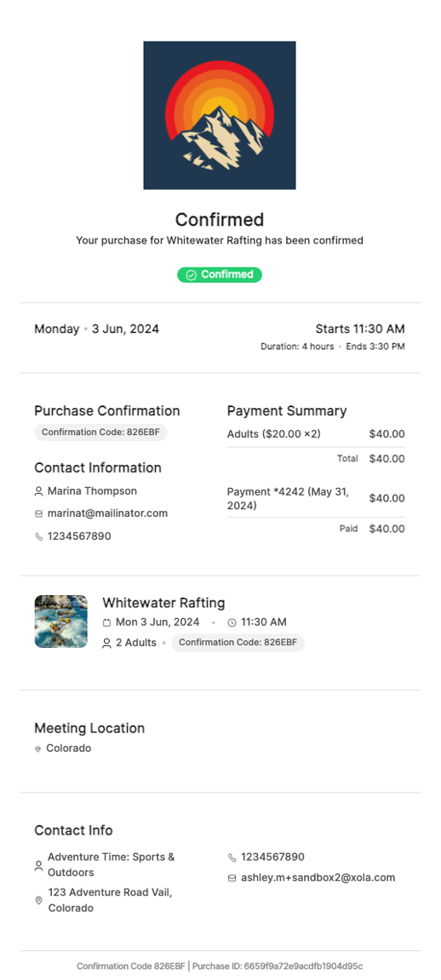The height and width of the screenshot is (980, 441).
Task: Click the phone icon in Contact Info section
Action: point(232,857)
